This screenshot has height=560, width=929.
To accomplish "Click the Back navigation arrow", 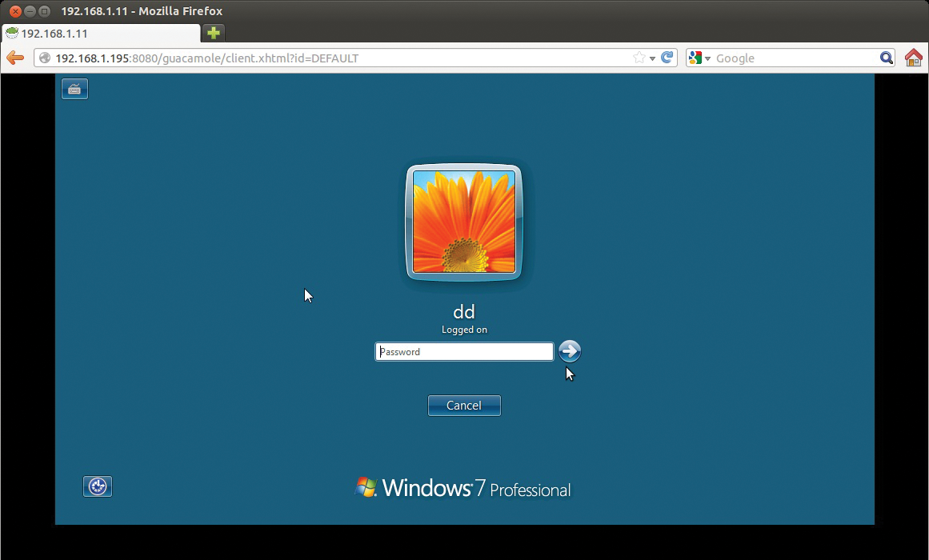I will coord(14,58).
